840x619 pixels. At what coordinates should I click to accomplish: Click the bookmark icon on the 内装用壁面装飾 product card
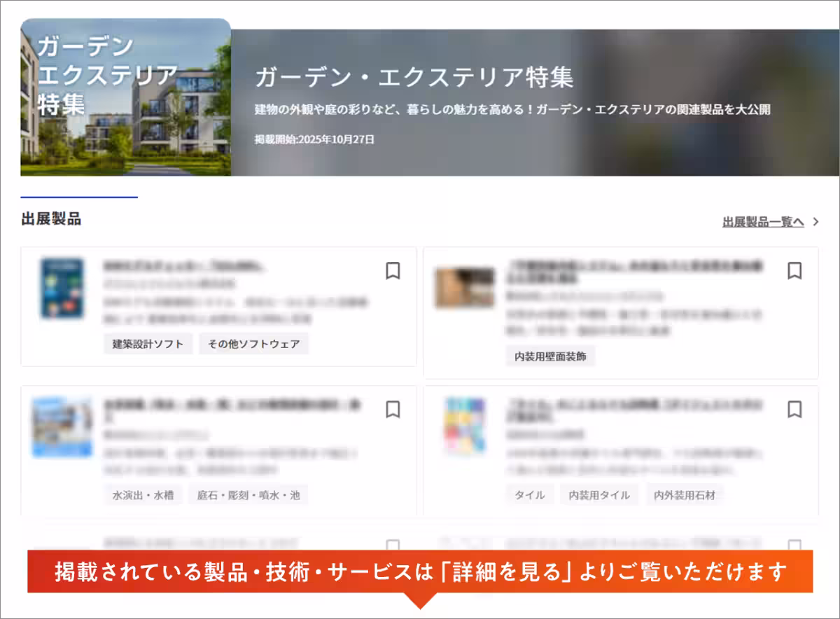click(794, 272)
